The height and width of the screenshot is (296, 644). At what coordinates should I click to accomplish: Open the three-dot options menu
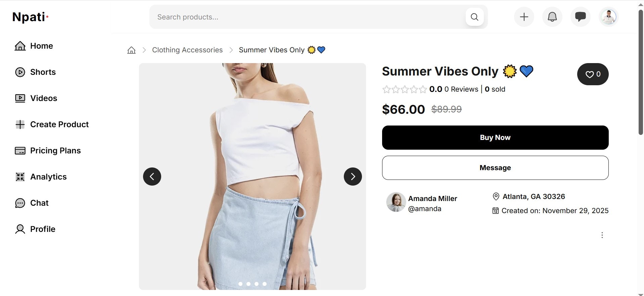602,235
